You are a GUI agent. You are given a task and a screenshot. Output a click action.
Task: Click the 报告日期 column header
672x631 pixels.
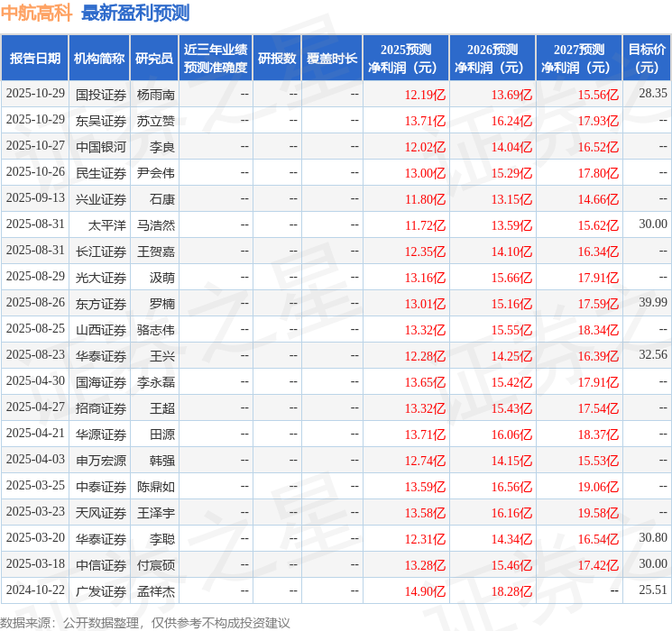(x=35, y=58)
